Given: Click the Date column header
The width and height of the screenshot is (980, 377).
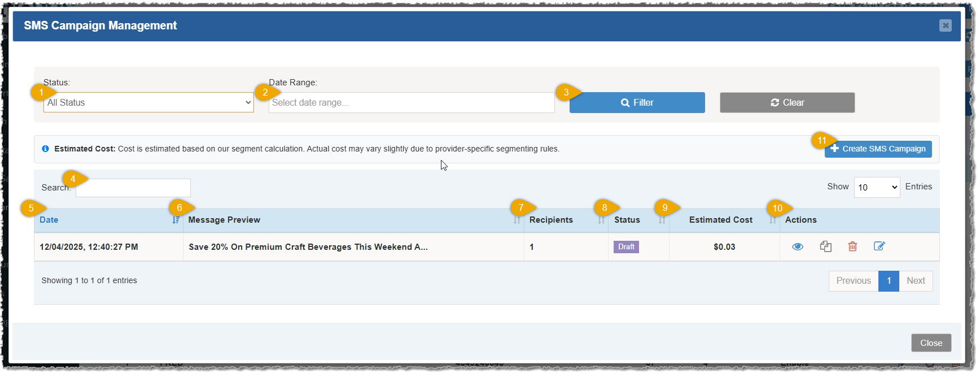Looking at the screenshot, I should coord(108,220).
